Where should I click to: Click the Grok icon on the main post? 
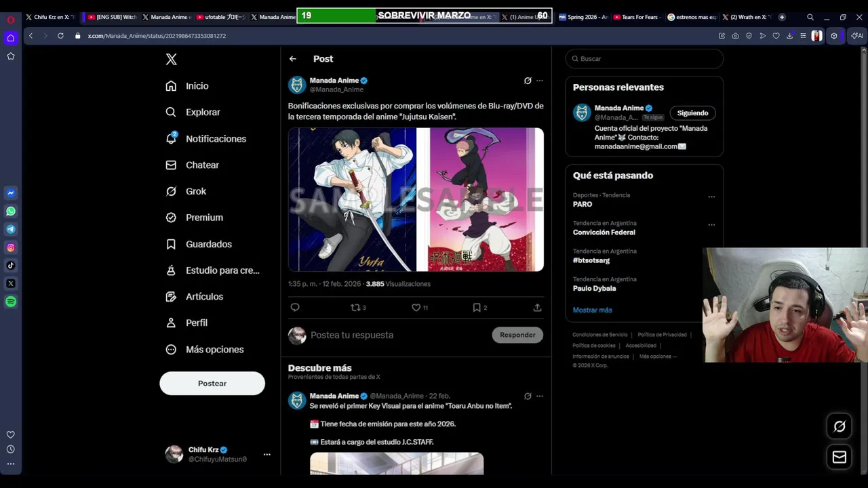(528, 81)
